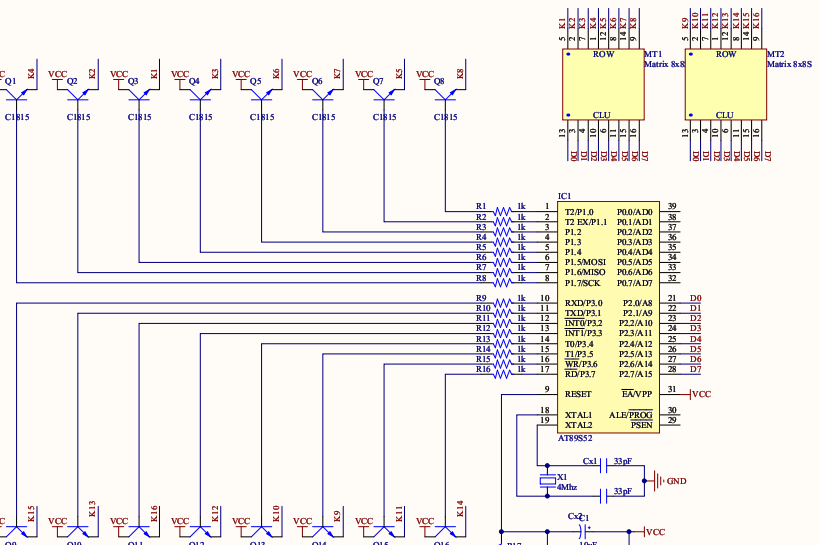Click the RXD/P3.0 pin name
This screenshot has height=545, width=819.
[583, 303]
